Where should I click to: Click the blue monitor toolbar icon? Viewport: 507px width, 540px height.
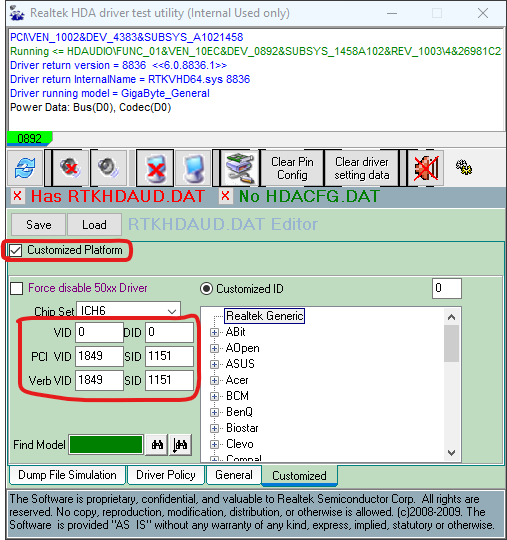193,168
